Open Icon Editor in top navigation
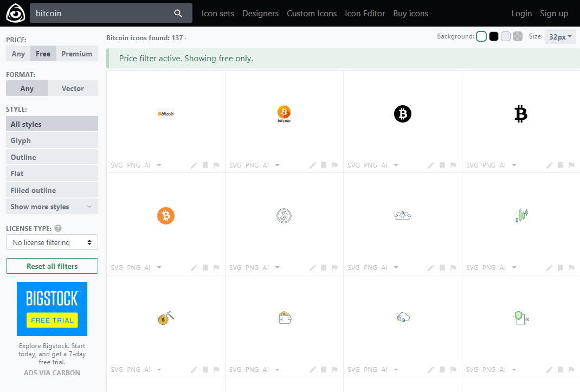The image size is (580, 392). (365, 14)
